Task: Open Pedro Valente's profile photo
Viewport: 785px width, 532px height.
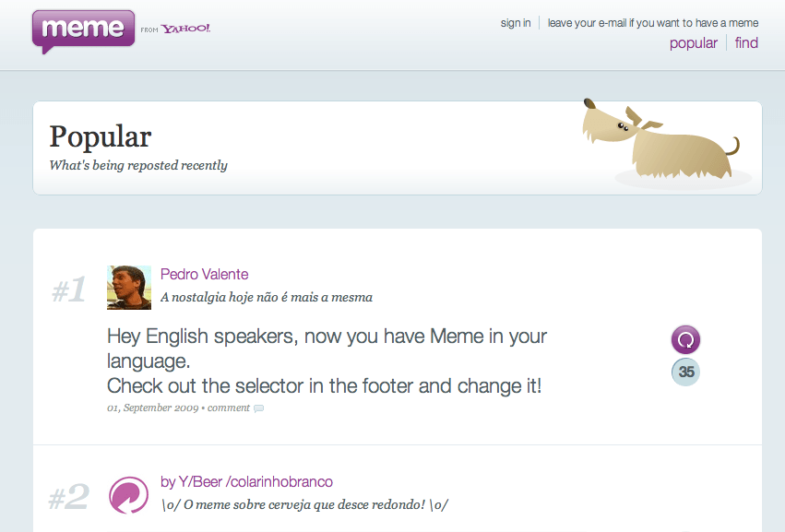Action: (129, 288)
